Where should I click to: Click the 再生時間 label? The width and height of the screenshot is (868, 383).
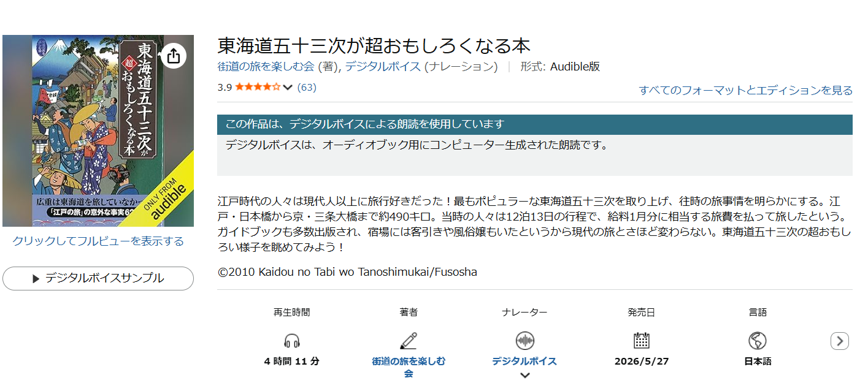tap(292, 313)
